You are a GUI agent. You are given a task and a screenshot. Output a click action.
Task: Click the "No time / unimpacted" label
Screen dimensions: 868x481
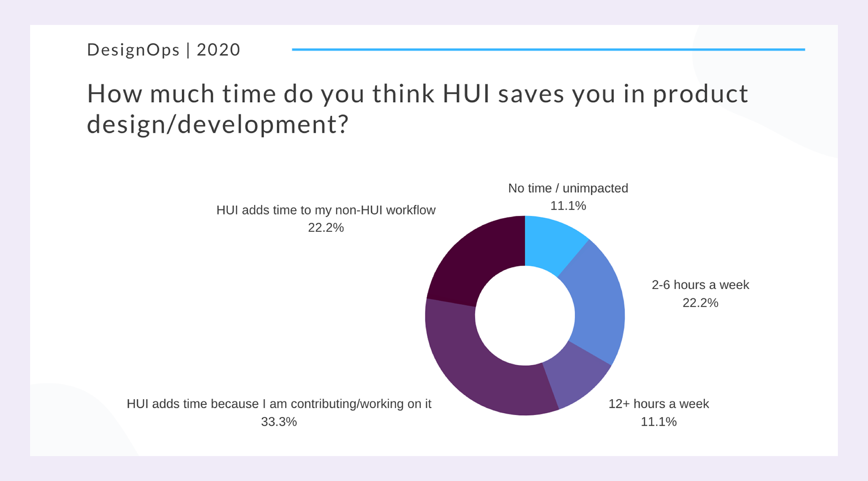click(568, 188)
